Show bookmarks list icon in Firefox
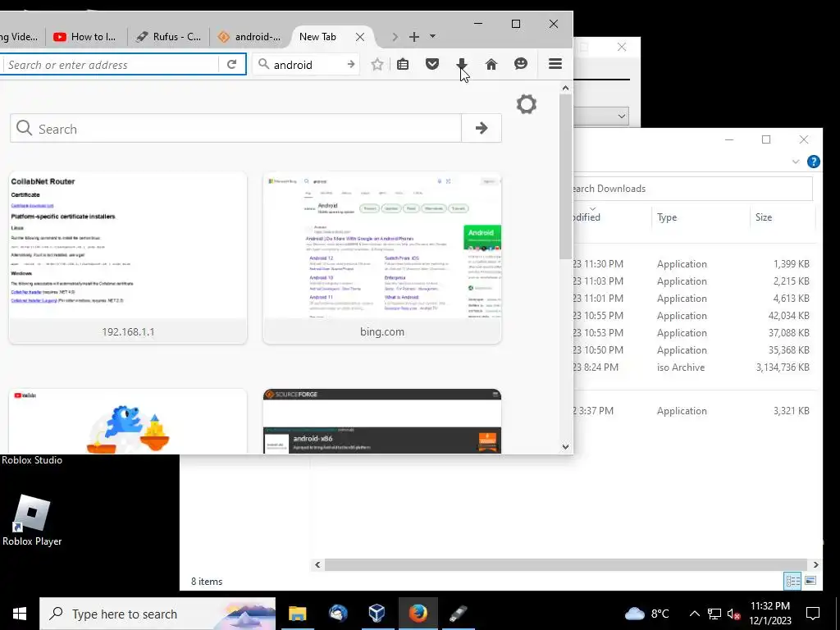The height and width of the screenshot is (630, 840). [x=403, y=64]
